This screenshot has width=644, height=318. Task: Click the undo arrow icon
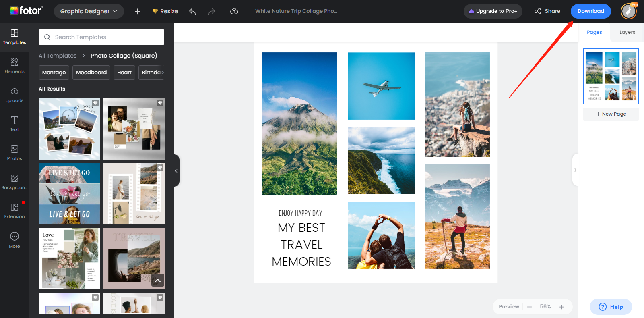pyautogui.click(x=192, y=11)
